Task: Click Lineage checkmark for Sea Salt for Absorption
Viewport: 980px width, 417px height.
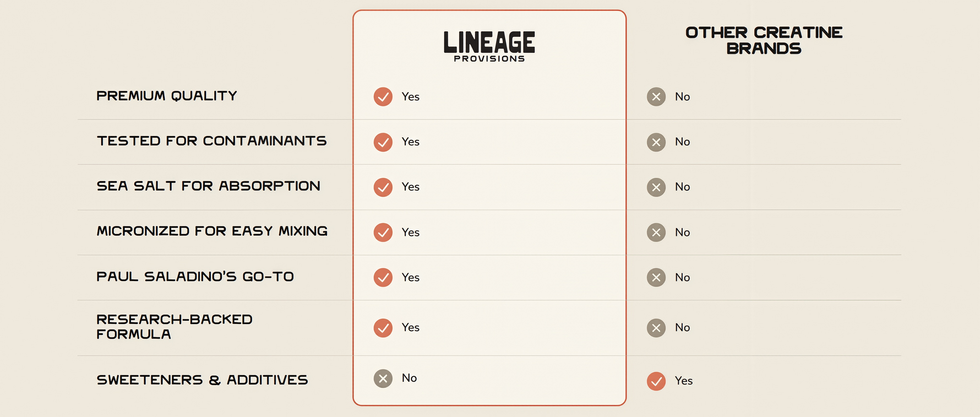Action: [x=383, y=187]
